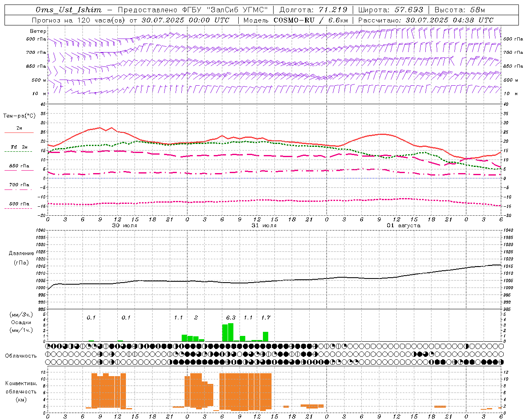The height and width of the screenshot is (420, 525).
Task: Click the forecast start date "30.07.2025 00:00 UTC"
Action: (x=185, y=20)
